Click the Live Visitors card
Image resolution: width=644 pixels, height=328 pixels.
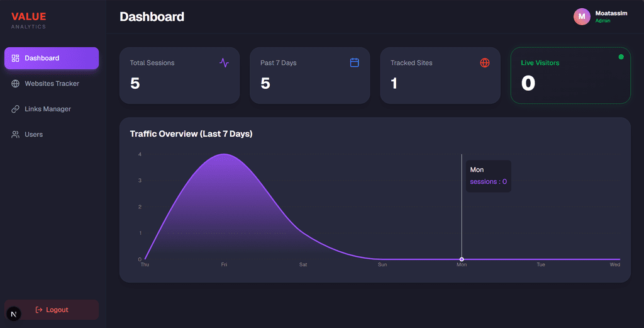pos(570,76)
